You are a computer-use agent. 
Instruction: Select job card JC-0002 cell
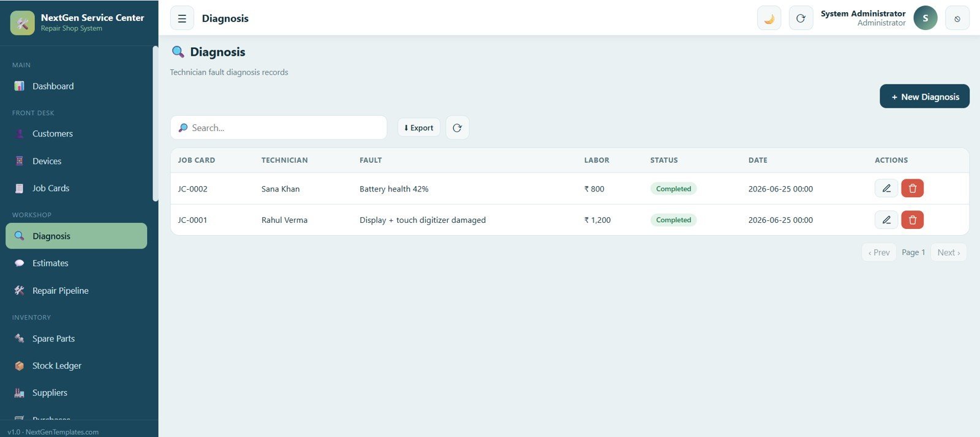pos(192,189)
